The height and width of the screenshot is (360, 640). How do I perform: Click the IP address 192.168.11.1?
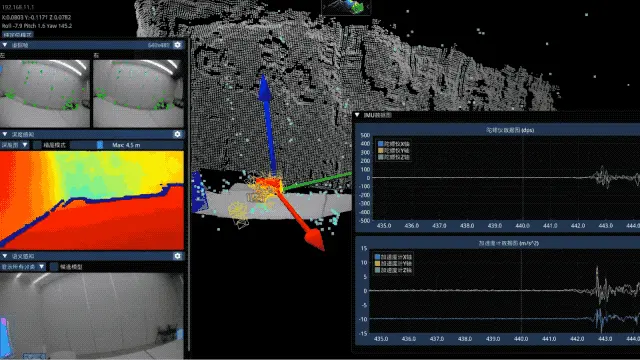point(18,7)
